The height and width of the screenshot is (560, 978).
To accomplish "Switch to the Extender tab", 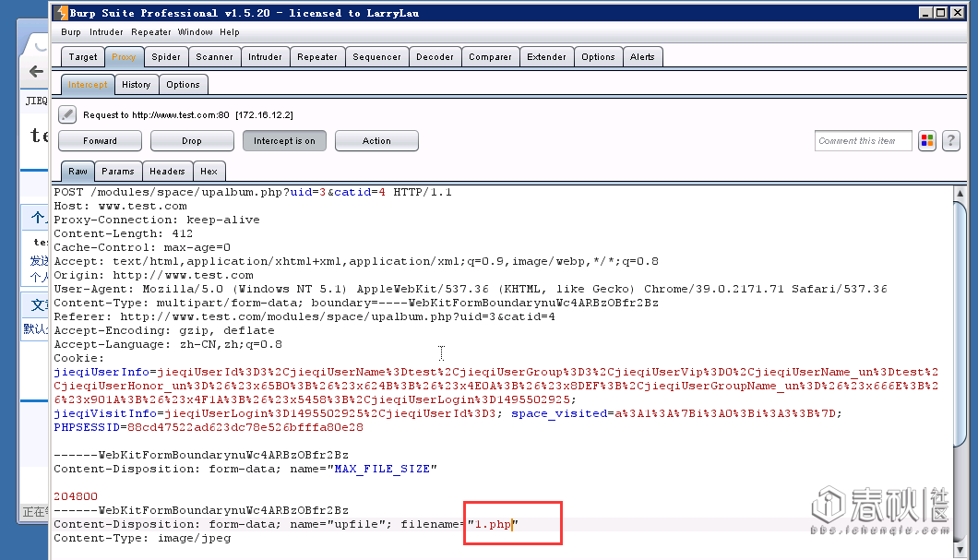I will (x=546, y=57).
